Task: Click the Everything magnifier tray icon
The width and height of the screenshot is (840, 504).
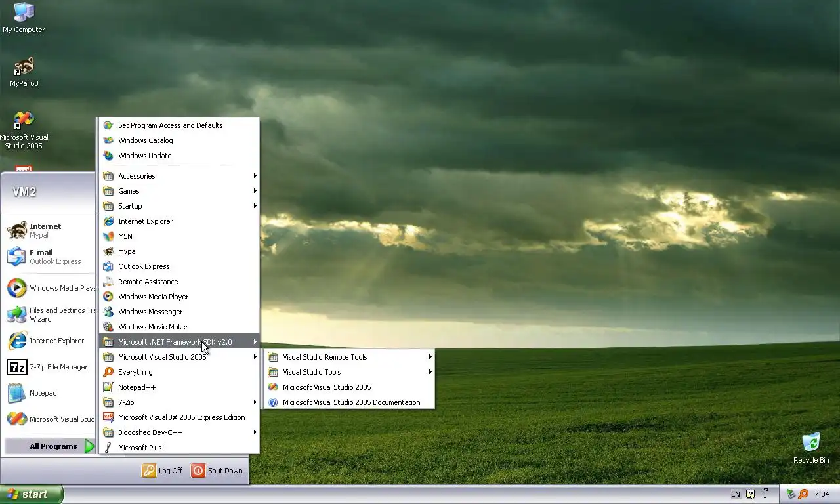Action: pyautogui.click(x=803, y=494)
